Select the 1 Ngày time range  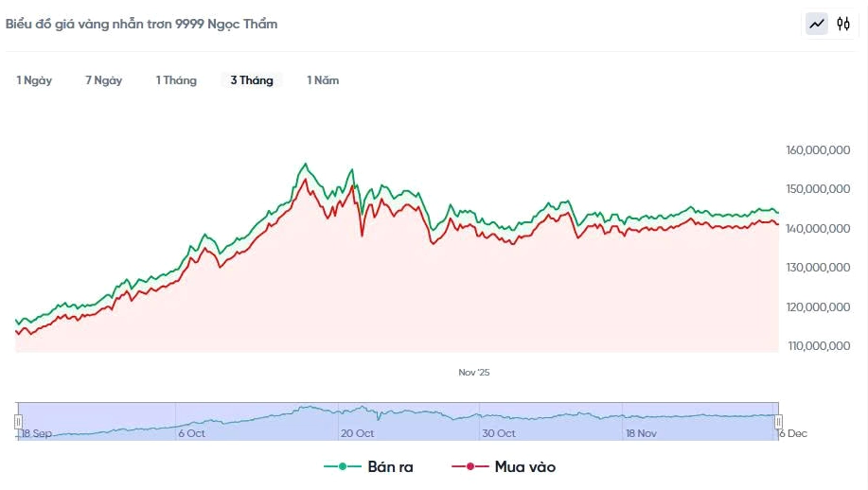click(34, 80)
